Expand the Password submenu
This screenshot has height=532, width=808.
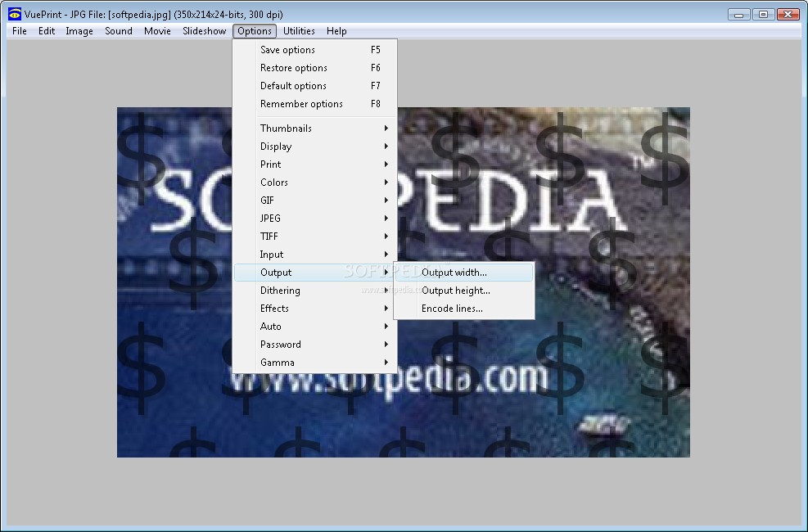click(315, 345)
